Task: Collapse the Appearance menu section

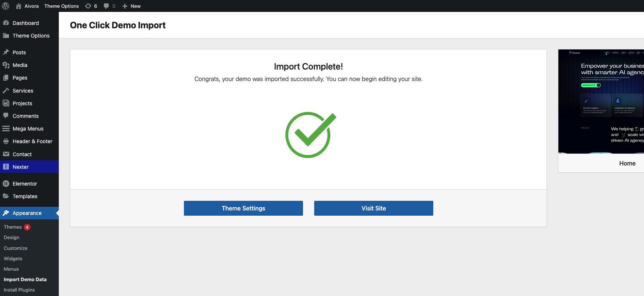Action: 27,213
